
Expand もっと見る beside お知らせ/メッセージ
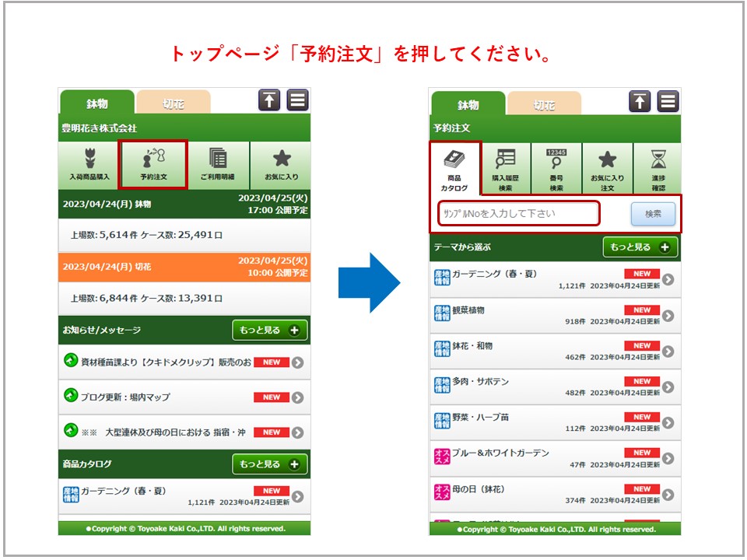coord(269,331)
